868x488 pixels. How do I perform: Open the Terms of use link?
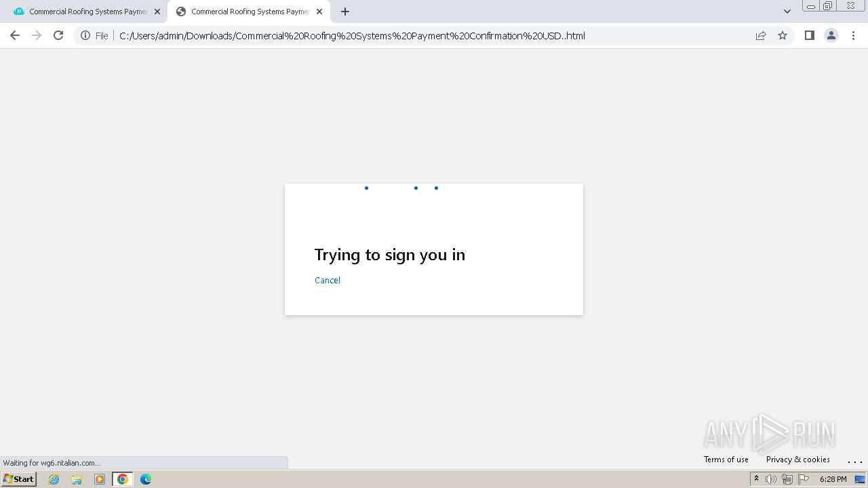click(726, 460)
